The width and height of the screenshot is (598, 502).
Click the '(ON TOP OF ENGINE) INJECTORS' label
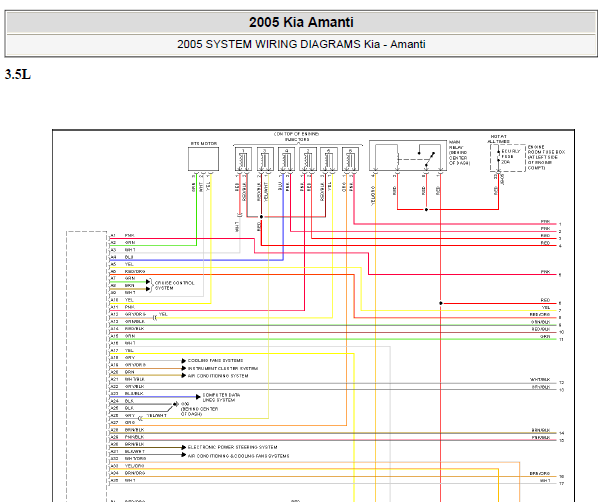coord(297,137)
